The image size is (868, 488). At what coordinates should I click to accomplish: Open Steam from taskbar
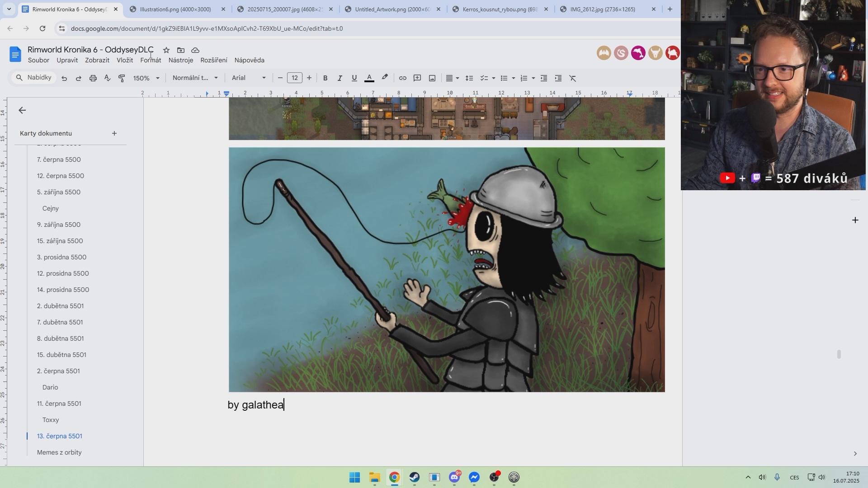[x=415, y=477]
